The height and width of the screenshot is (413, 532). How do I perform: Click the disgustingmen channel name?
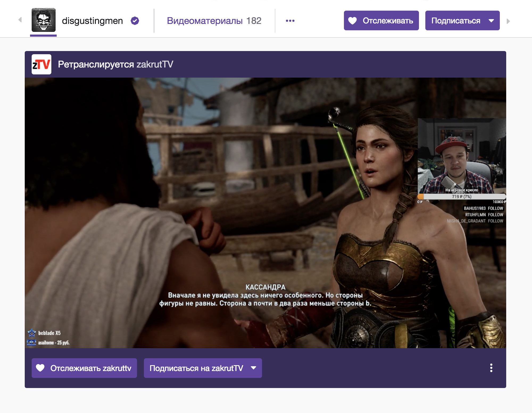point(92,21)
